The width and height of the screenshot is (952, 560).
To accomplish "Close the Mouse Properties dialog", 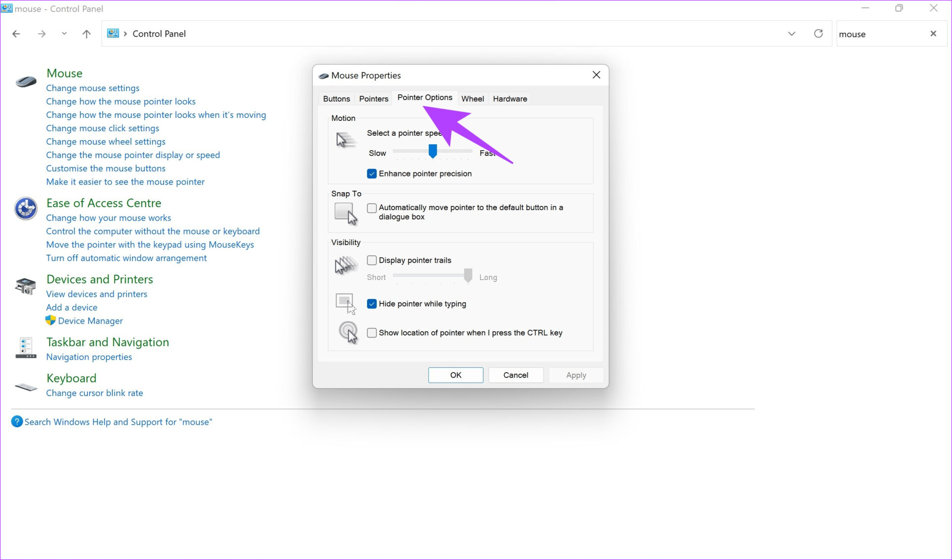I will click(596, 75).
